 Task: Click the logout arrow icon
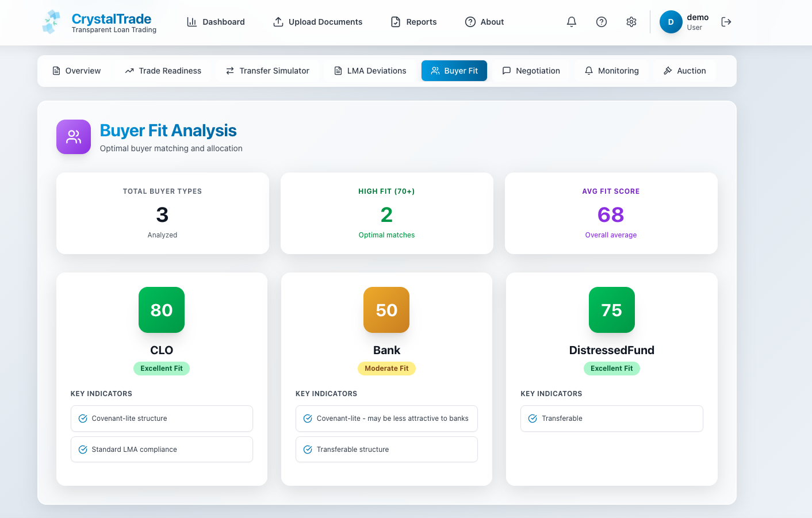726,22
